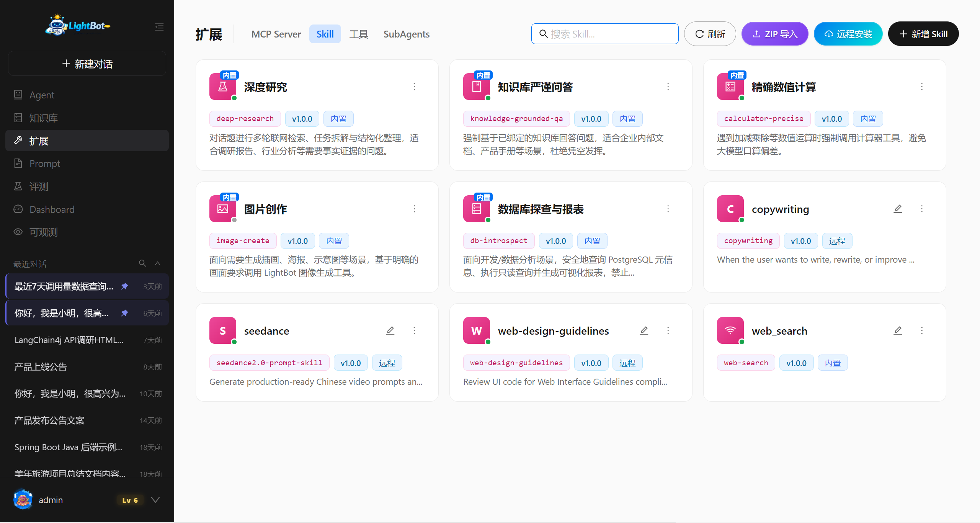Unpin the 6天前 小明 conversation
The image size is (980, 523).
click(124, 313)
